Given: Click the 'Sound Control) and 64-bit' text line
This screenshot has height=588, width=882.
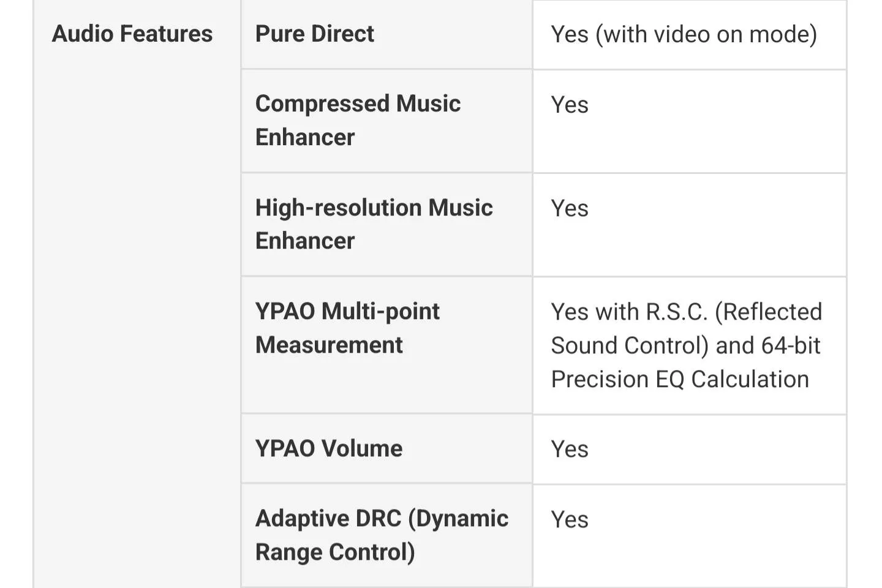Looking at the screenshot, I should (685, 346).
